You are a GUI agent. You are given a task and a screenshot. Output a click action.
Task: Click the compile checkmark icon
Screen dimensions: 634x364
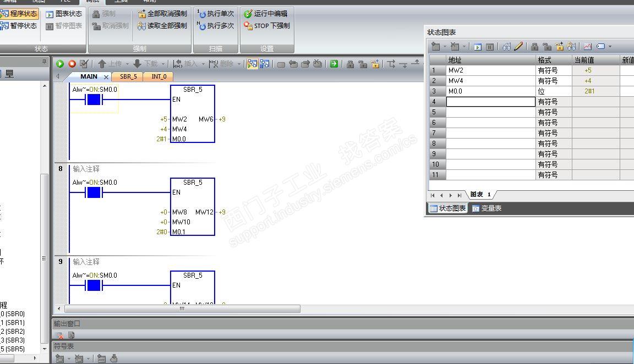[84, 64]
